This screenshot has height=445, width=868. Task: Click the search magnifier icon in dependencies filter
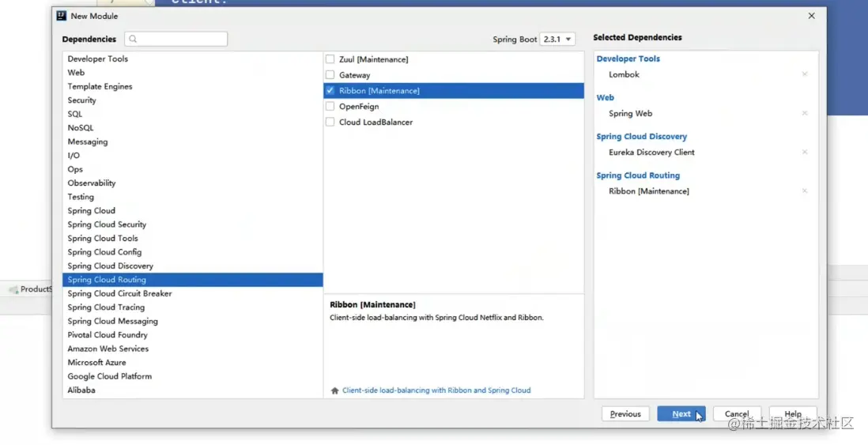[x=133, y=39]
